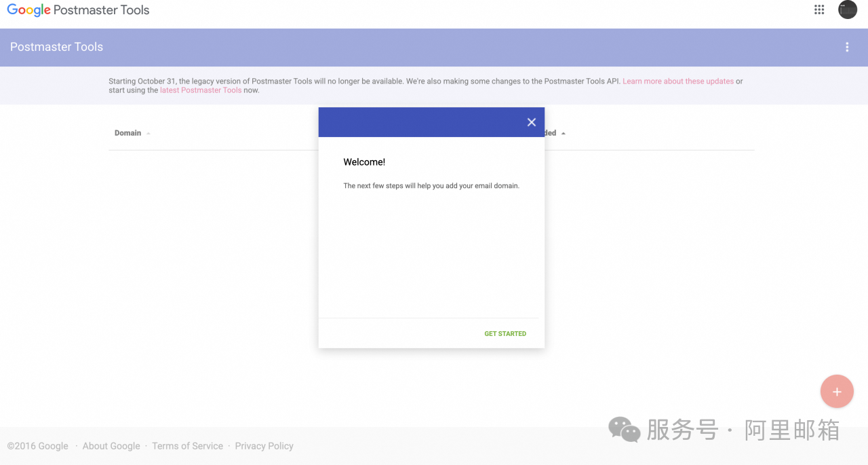Click the Google Postmaster Tools logo
The height and width of the screenshot is (465, 868).
pyautogui.click(x=78, y=10)
